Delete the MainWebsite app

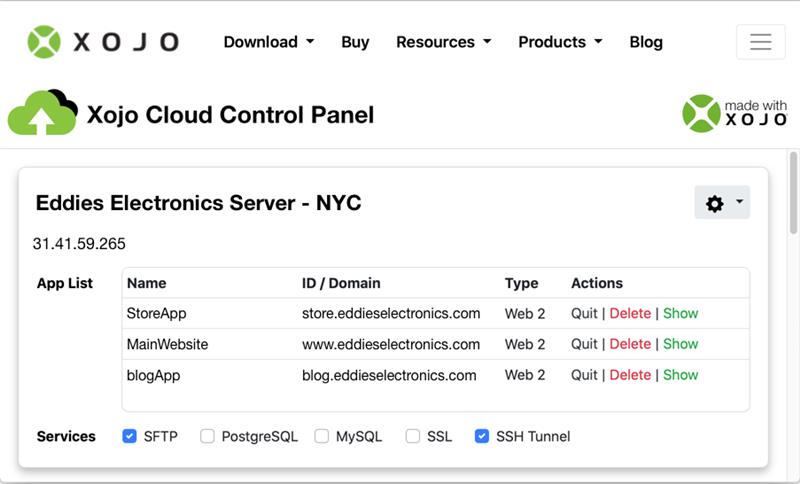[630, 344]
